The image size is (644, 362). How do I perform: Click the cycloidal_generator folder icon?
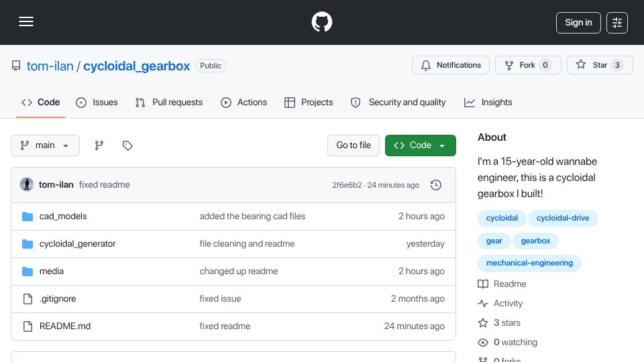coord(28,244)
